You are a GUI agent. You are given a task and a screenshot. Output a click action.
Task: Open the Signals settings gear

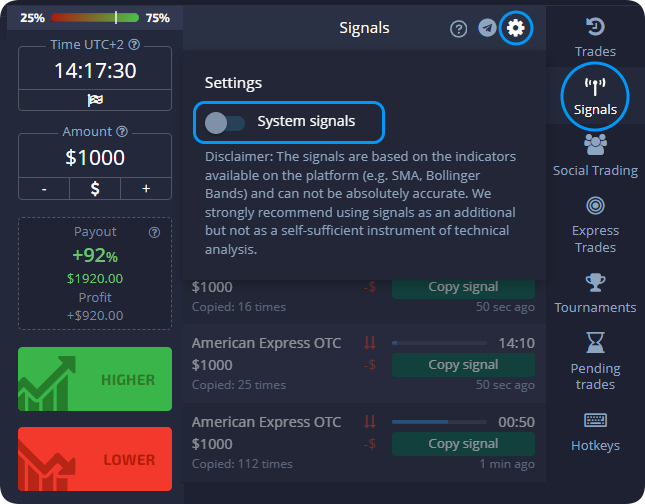tap(515, 28)
